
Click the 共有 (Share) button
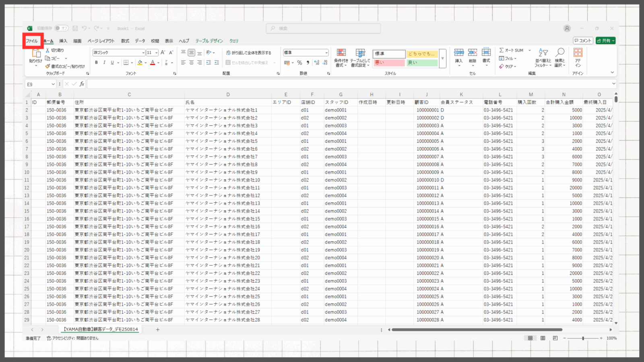tap(605, 41)
